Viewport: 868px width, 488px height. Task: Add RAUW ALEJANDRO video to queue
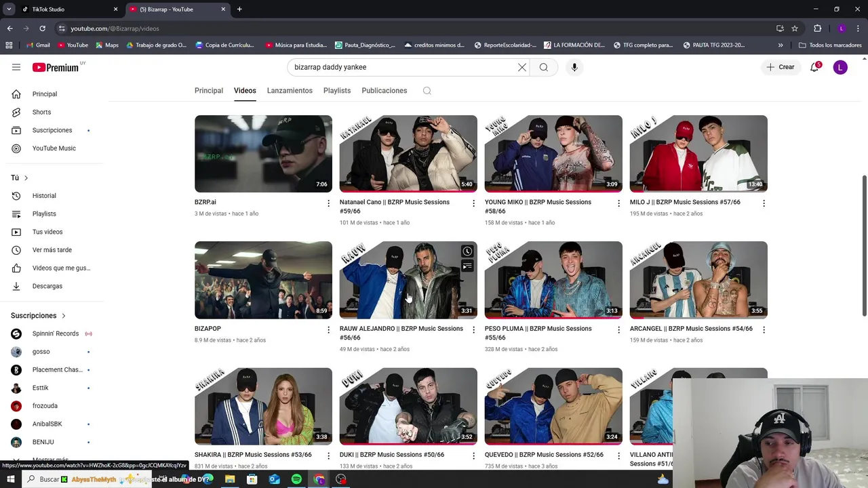[x=467, y=266]
